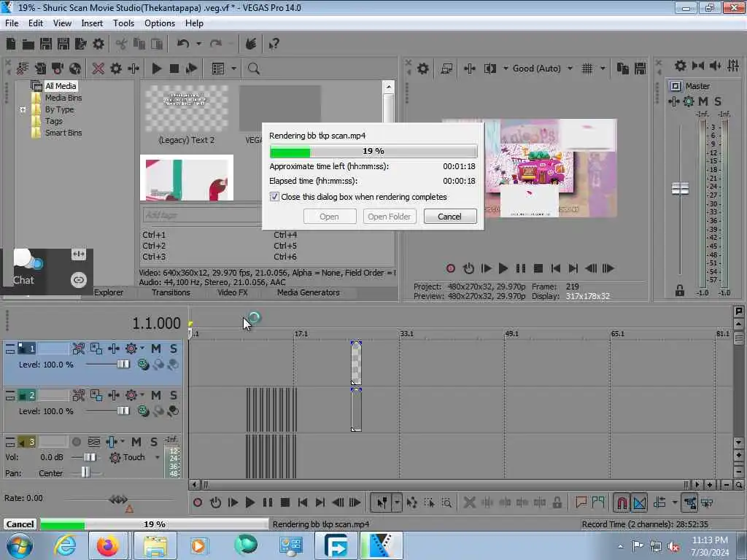Click the What's This help icon
Screen dimensions: 747x560
pos(274,44)
